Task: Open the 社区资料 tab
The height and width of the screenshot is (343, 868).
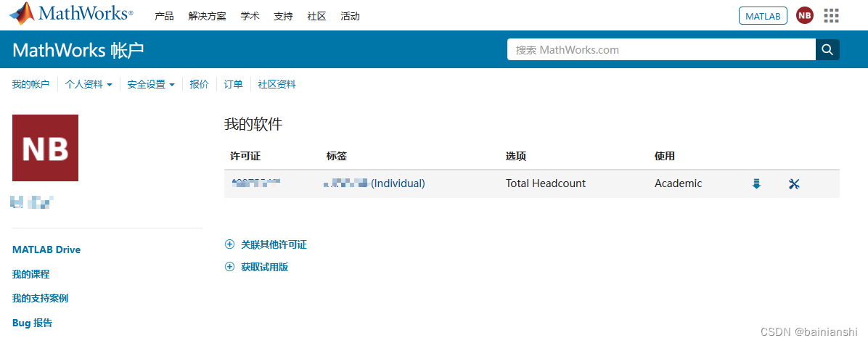Action: point(277,84)
